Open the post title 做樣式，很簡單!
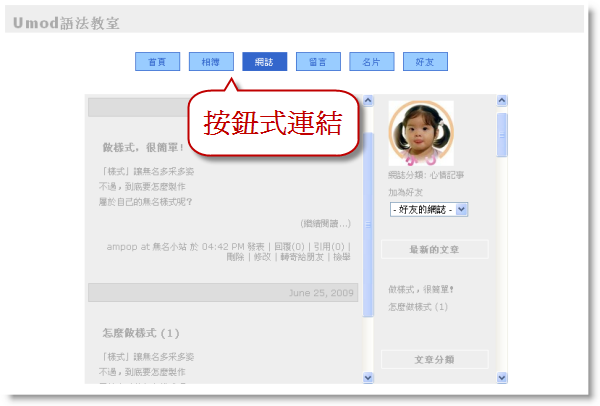The width and height of the screenshot is (600, 406). coord(143,147)
